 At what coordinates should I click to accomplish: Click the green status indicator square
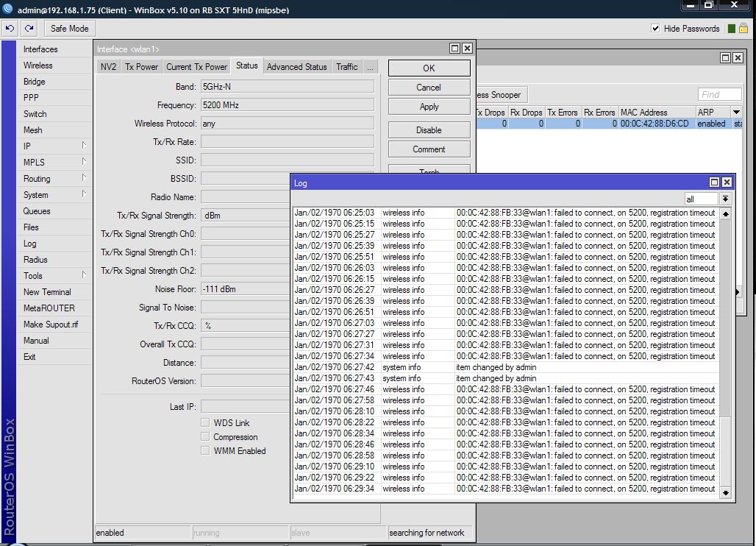point(732,29)
